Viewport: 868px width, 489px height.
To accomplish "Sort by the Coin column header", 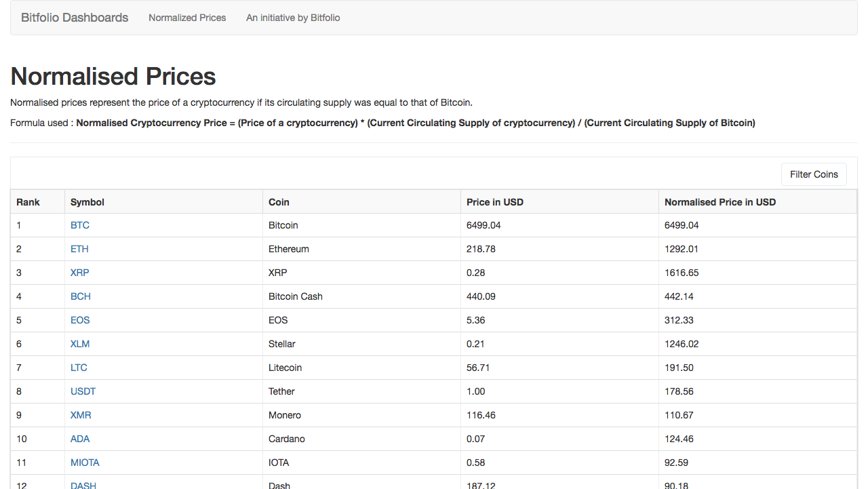I will pos(279,202).
